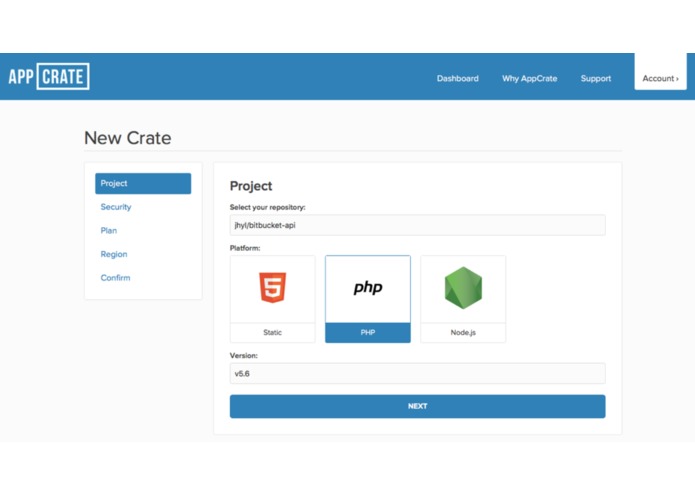
Task: Switch to the Plan step
Action: click(109, 230)
